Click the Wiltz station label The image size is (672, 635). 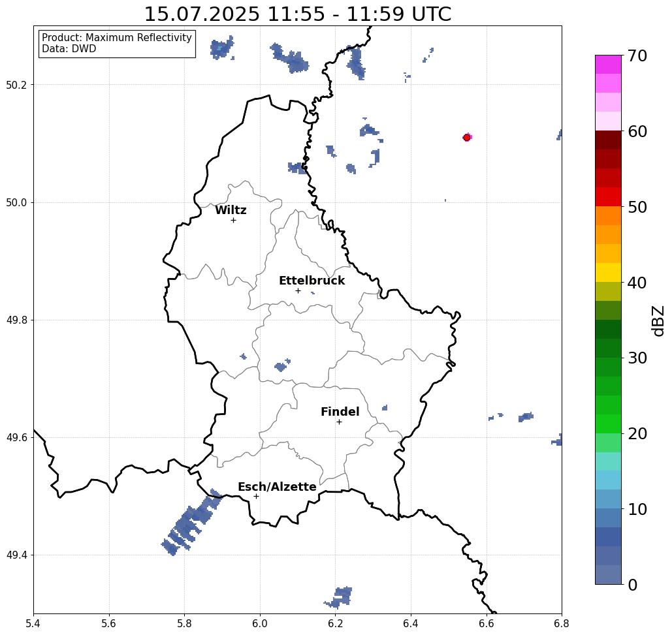tap(231, 210)
